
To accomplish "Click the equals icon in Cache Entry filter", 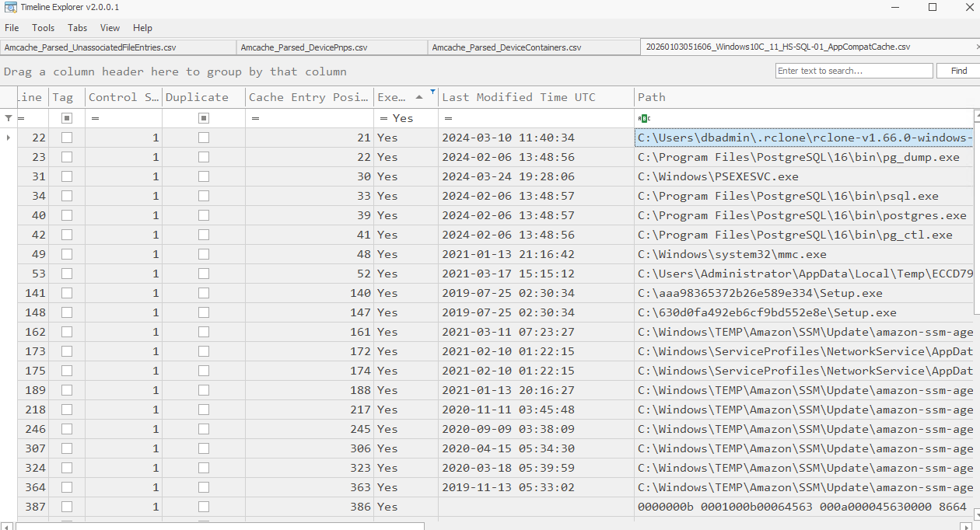I will click(254, 118).
